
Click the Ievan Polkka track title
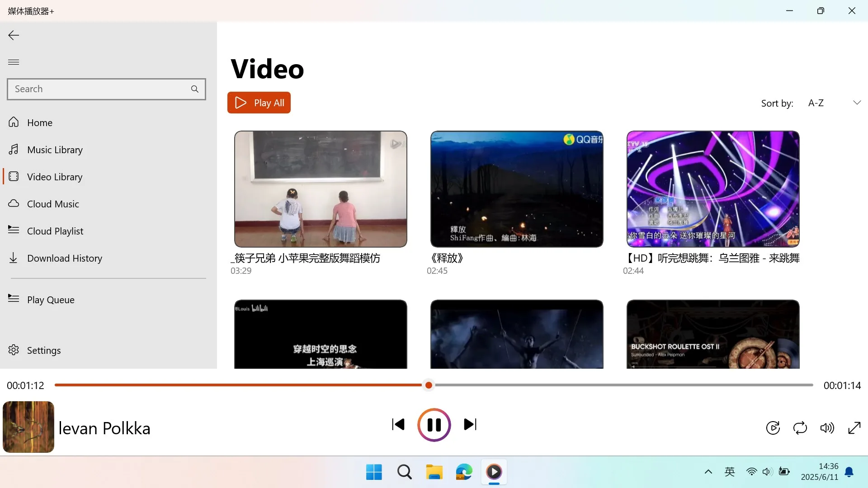[x=104, y=428]
